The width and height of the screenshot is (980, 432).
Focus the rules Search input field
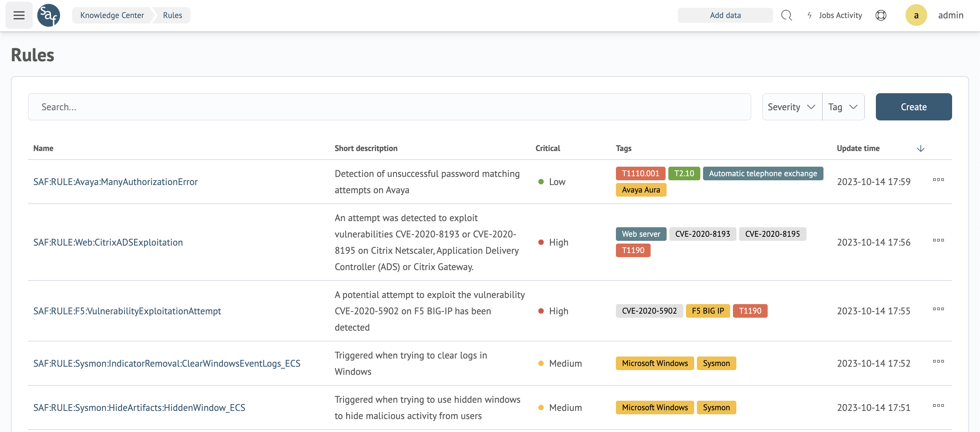[389, 107]
